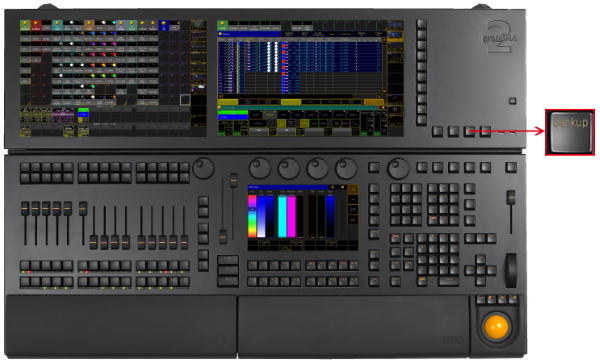Click the X1 key below the small screen
Screen dimensions: 600x364
click(252, 264)
